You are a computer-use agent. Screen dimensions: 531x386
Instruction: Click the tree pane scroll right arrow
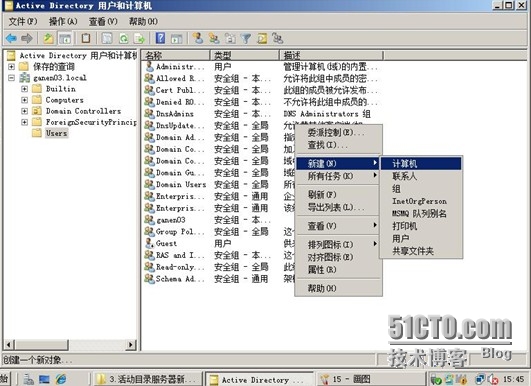(131, 345)
